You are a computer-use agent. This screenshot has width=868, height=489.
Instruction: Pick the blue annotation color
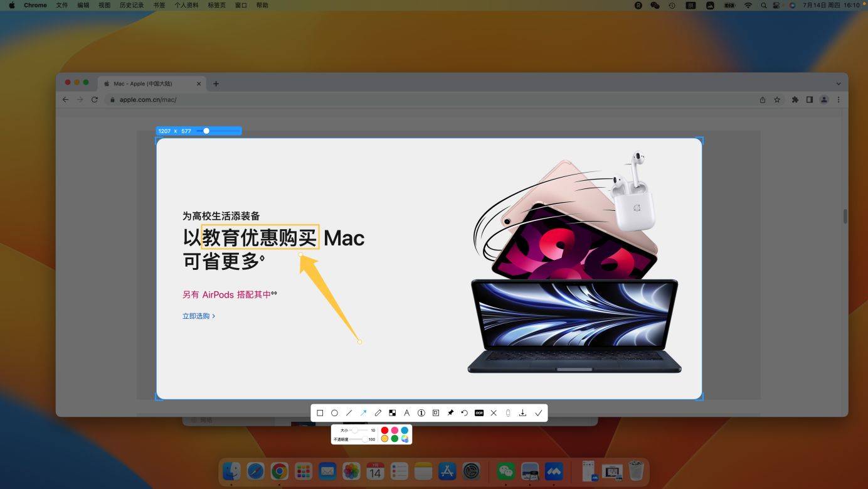(405, 431)
